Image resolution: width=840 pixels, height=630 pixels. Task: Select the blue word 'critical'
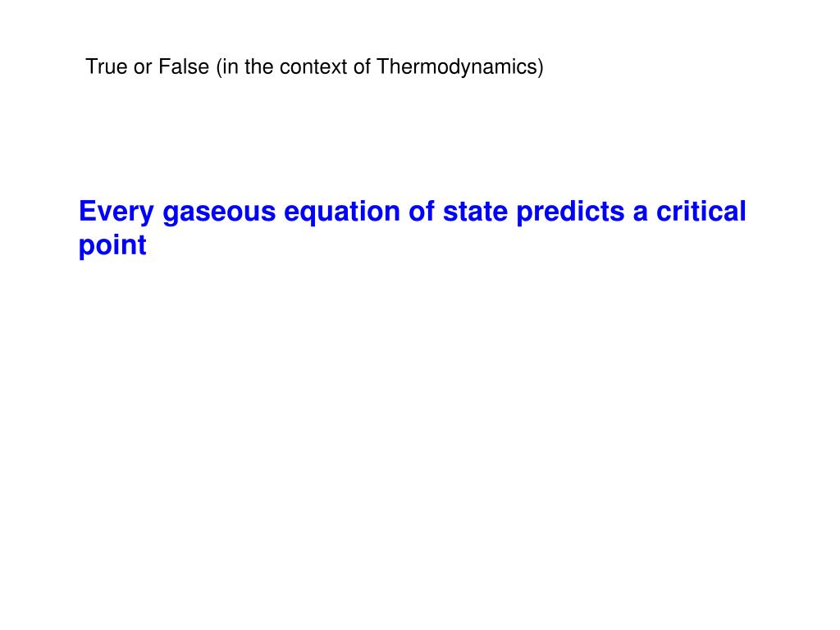(701, 211)
